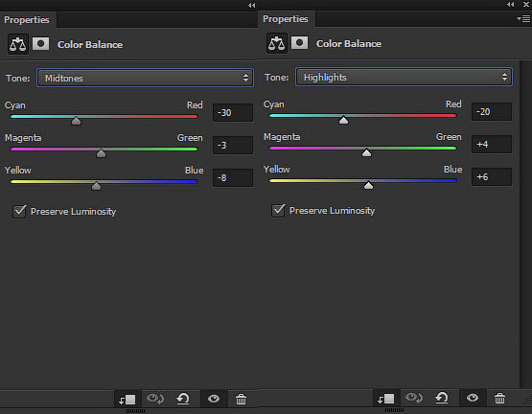
Task: Click Magenta-Green slider handle in Midtones panel
Action: click(101, 153)
